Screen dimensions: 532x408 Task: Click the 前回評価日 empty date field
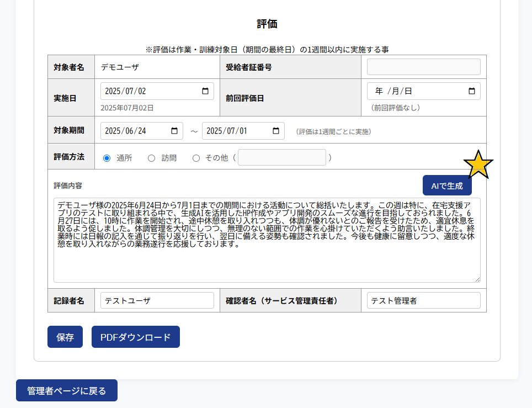[x=423, y=91]
